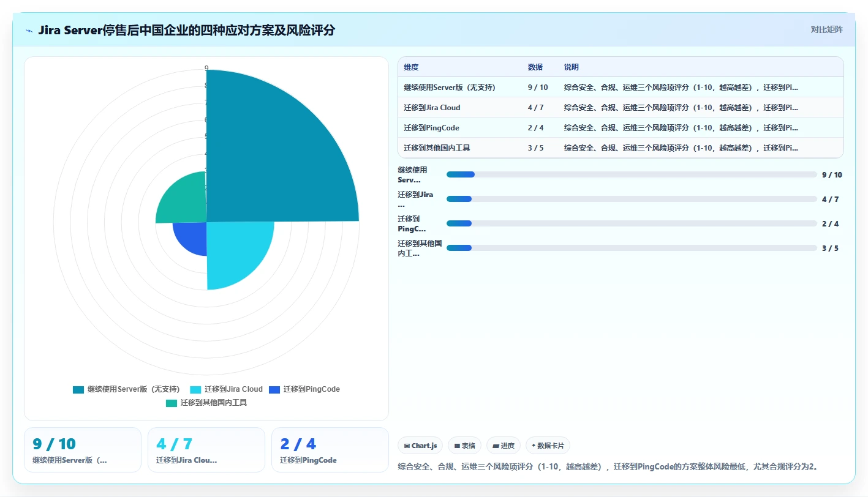Toggle legend swatch for 继续使用Server版（无支持）
The width and height of the screenshot is (868, 497).
78,389
